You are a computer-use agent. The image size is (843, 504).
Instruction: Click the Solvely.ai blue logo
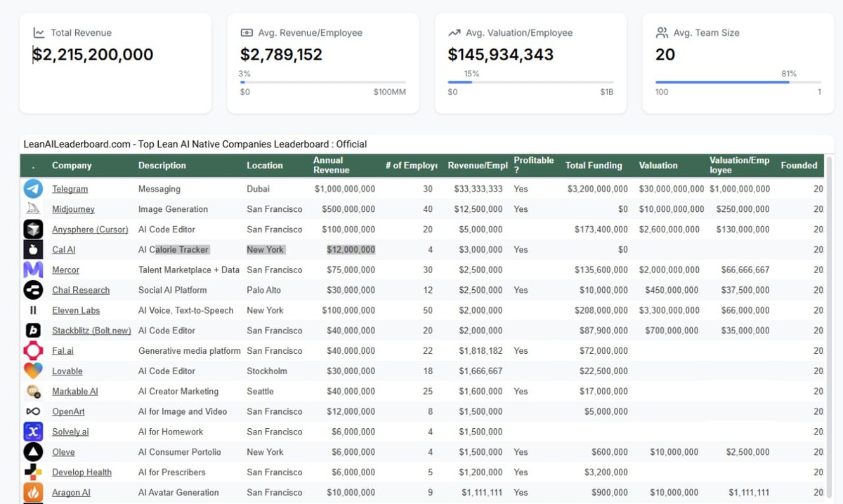33,432
